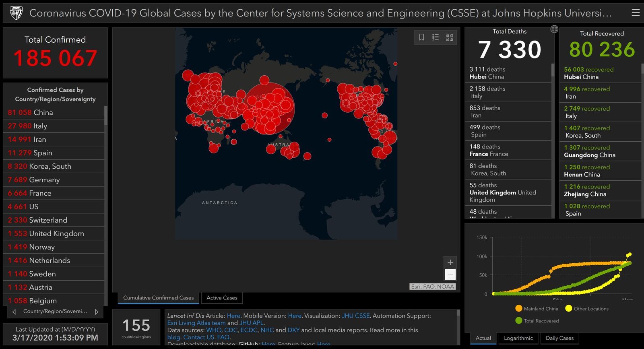
Task: Toggle Other Locations series in chart legend
Action: [x=587, y=309]
